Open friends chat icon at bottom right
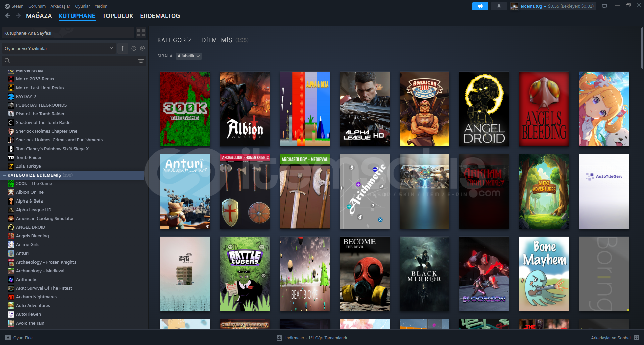Viewport: 644px width, 345px height. point(636,338)
